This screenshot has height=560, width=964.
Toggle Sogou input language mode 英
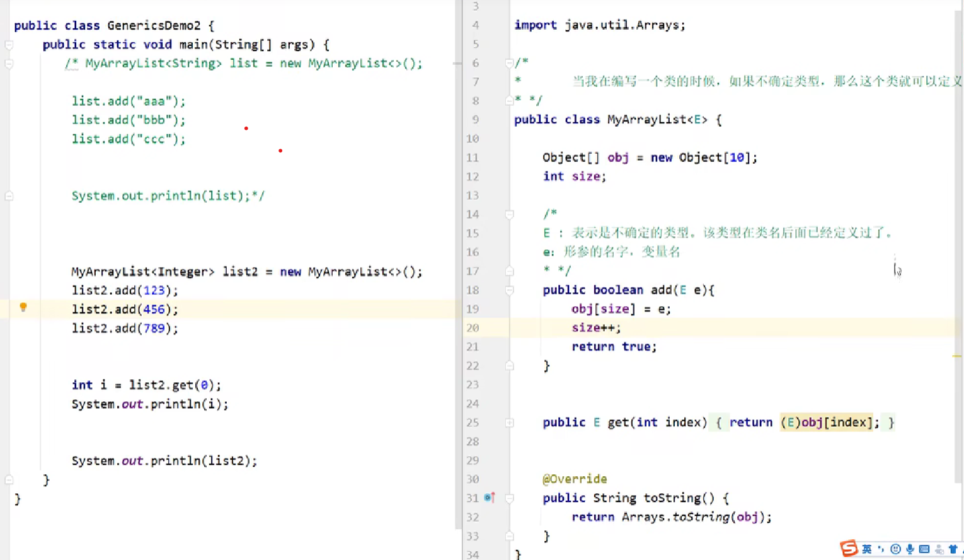tap(867, 549)
